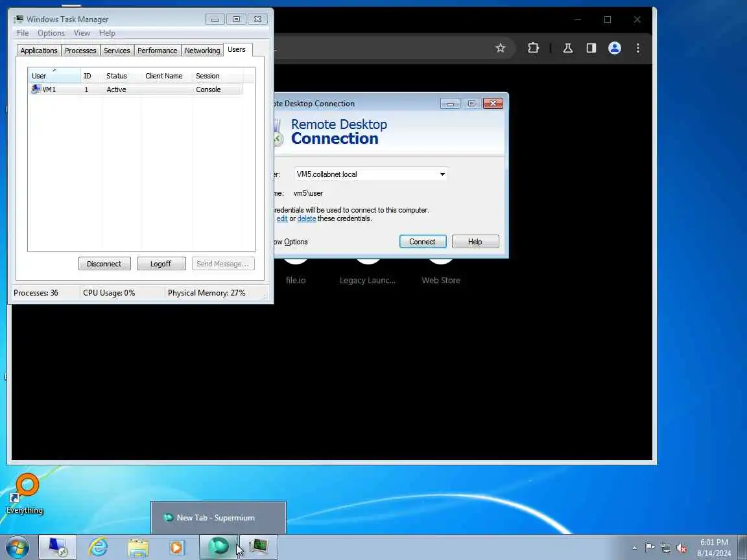The height and width of the screenshot is (560, 747).
Task: Launch Internet Explorer from taskbar
Action: [x=98, y=547]
